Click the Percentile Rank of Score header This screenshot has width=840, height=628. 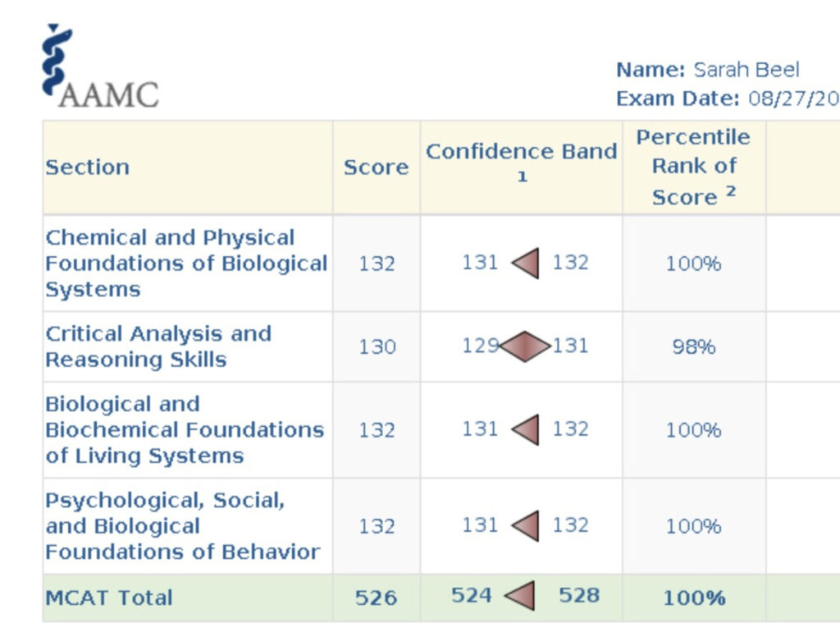coord(693,167)
